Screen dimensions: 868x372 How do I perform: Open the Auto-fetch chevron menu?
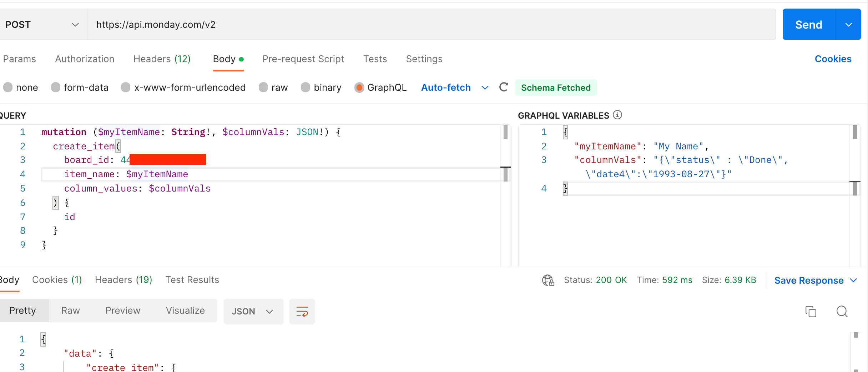[485, 88]
